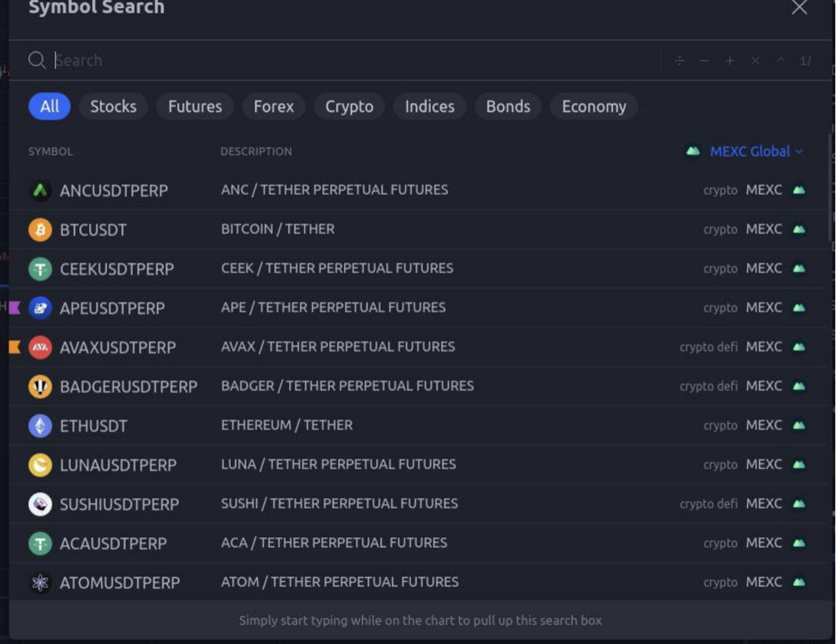Click the LUNA coin logo icon
The width and height of the screenshot is (836, 644).
tap(40, 465)
